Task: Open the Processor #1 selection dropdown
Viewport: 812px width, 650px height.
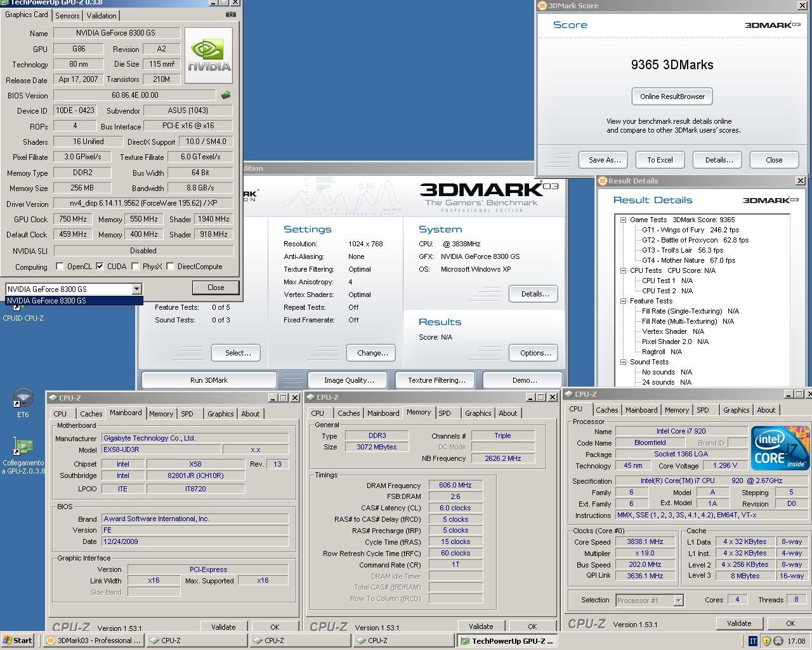Action: [678, 600]
